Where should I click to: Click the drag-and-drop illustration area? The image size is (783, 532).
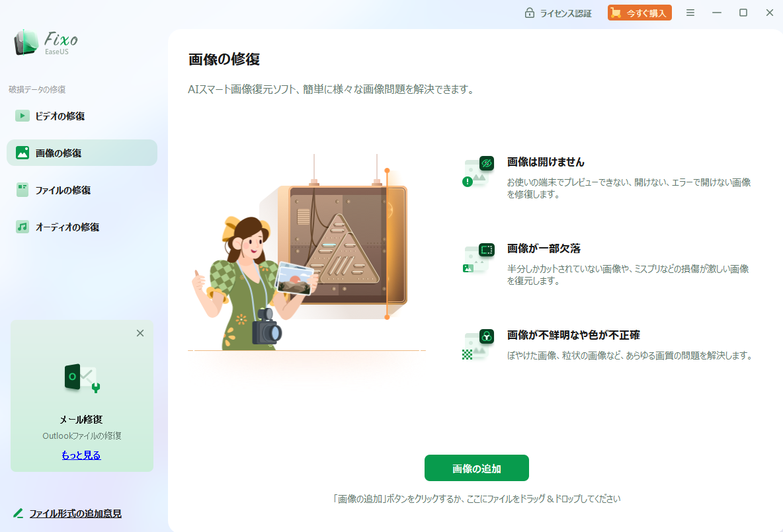pos(306,251)
